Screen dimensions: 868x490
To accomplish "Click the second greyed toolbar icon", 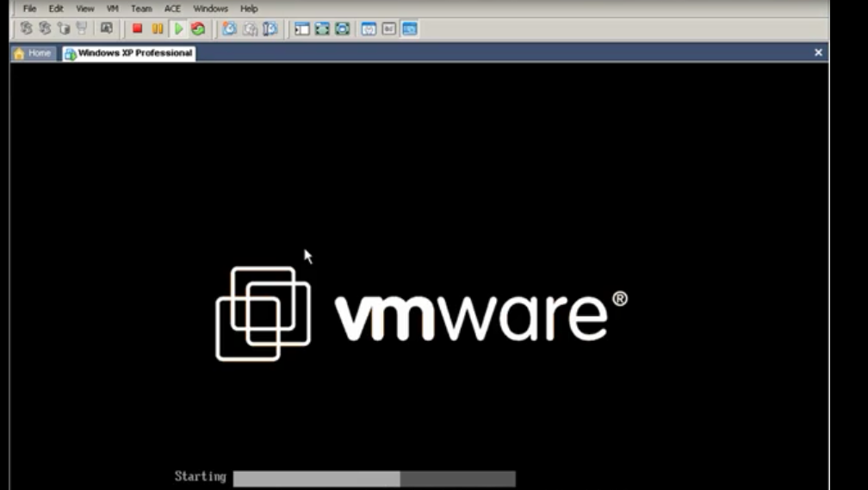I will (x=45, y=28).
